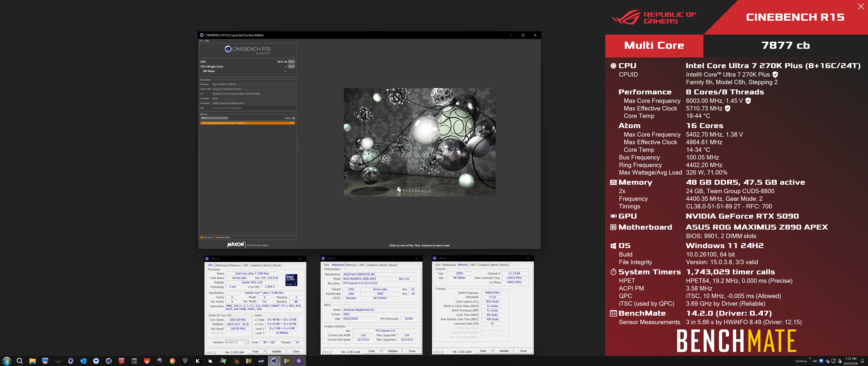Open taskbar Search magnifier

click(19, 361)
